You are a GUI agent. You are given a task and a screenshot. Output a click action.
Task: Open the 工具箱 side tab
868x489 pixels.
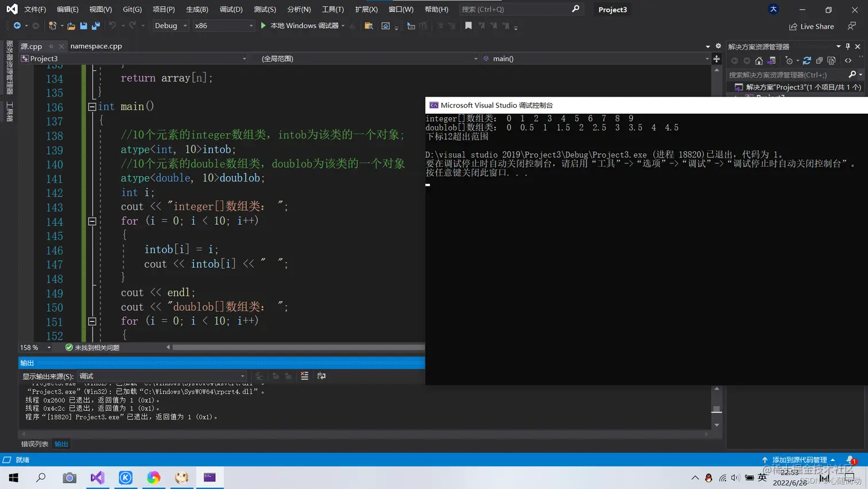point(9,111)
